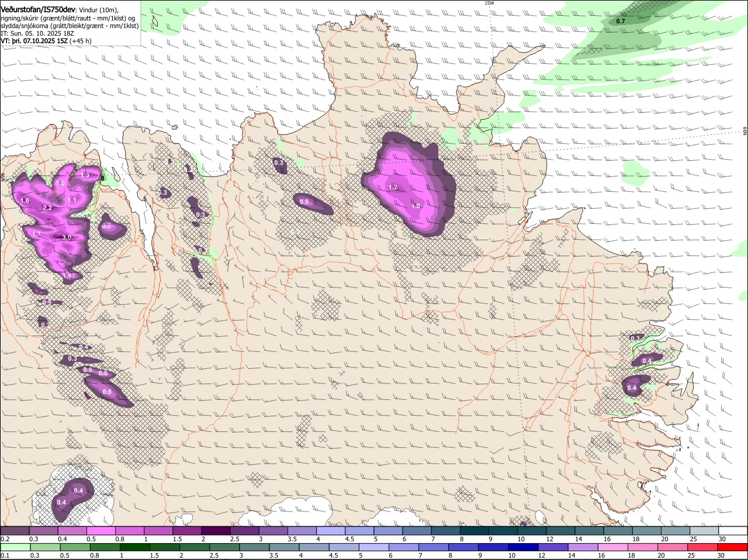
Task: Click the 1.5 label on the purple scale
Action: tap(177, 539)
